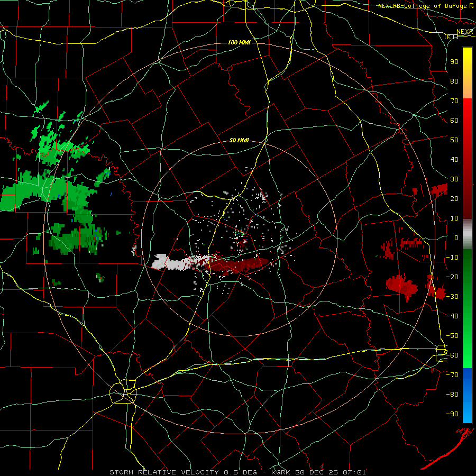Image resolution: width=476 pixels, height=476 pixels.
Task: Click the positive 90 scale label
Action: (454, 62)
